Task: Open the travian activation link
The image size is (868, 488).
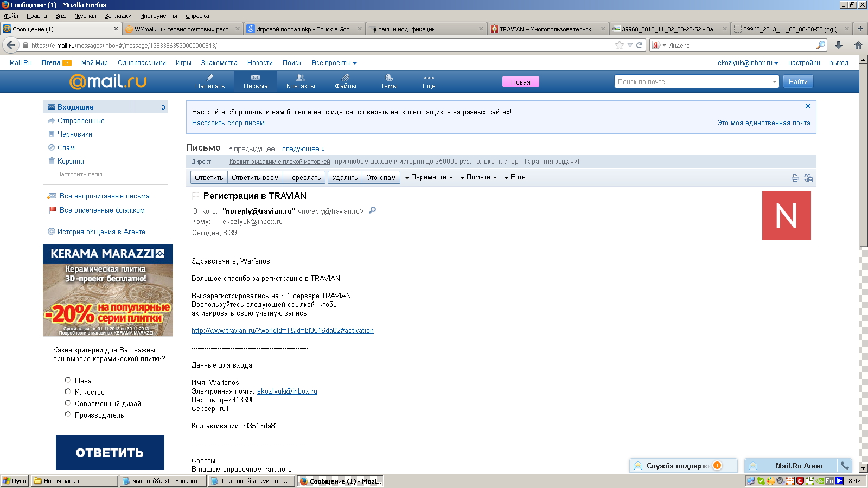Action: tap(282, 330)
